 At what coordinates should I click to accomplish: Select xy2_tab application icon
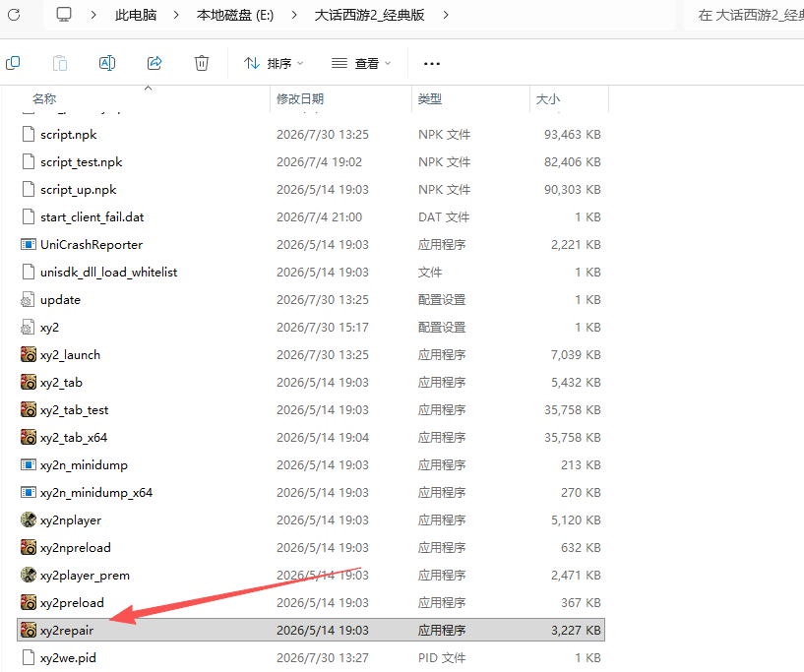click(x=29, y=383)
